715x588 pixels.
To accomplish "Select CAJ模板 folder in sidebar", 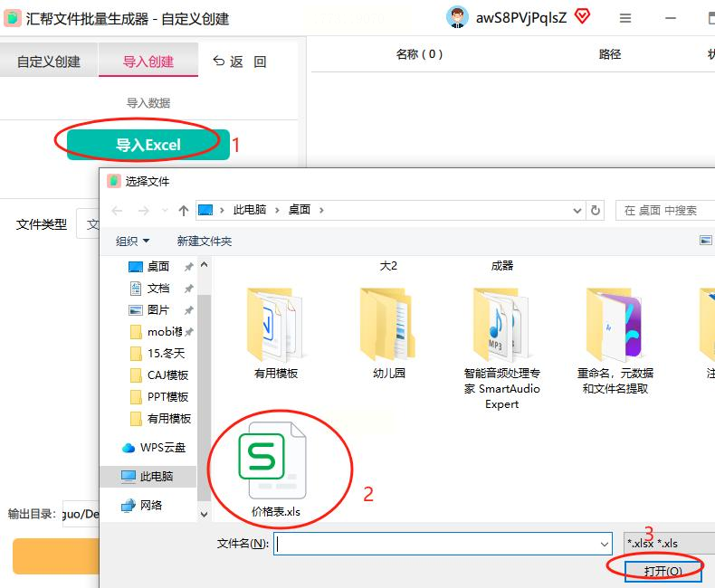I will pos(159,375).
